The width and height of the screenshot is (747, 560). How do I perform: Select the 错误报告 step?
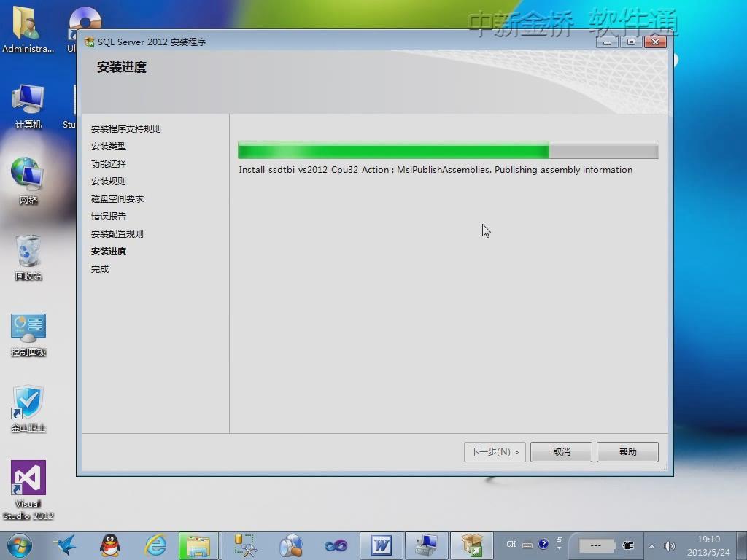tap(109, 216)
